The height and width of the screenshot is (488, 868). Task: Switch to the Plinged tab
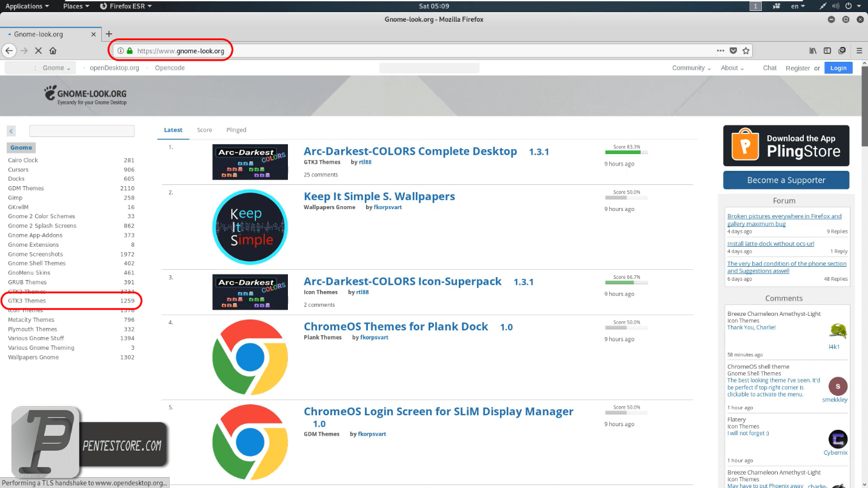(x=236, y=130)
